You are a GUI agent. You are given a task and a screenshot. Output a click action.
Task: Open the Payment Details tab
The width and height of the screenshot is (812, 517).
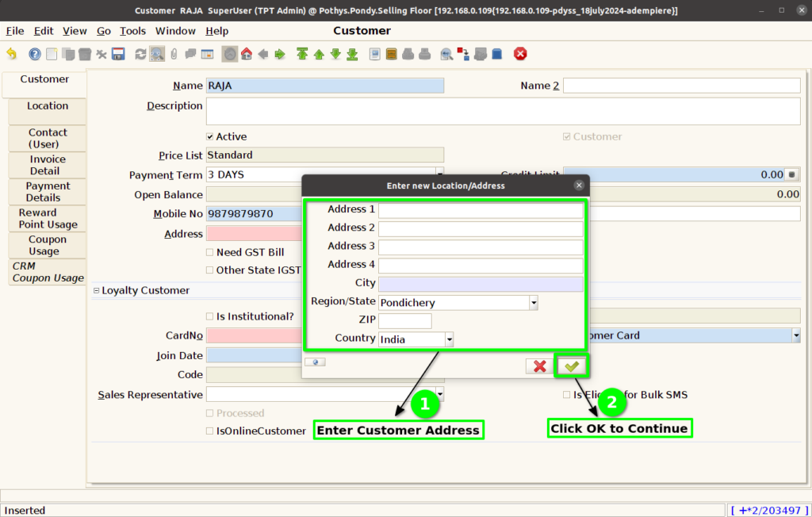coord(47,192)
